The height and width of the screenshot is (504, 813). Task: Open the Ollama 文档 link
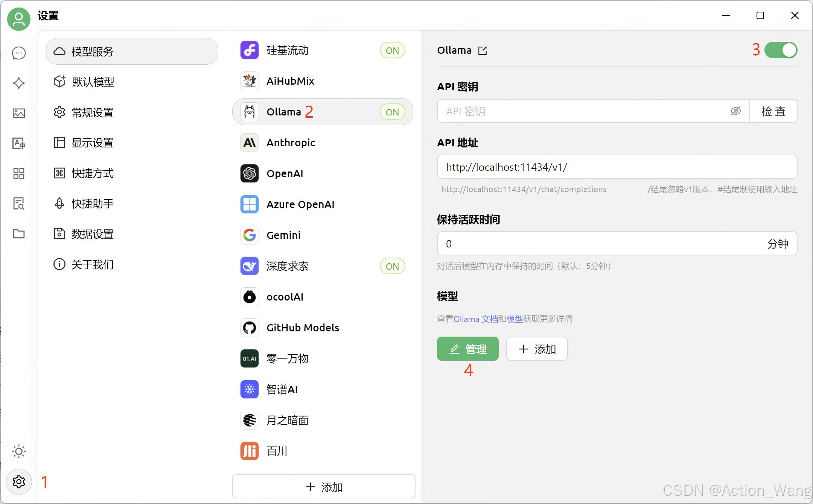pos(476,319)
